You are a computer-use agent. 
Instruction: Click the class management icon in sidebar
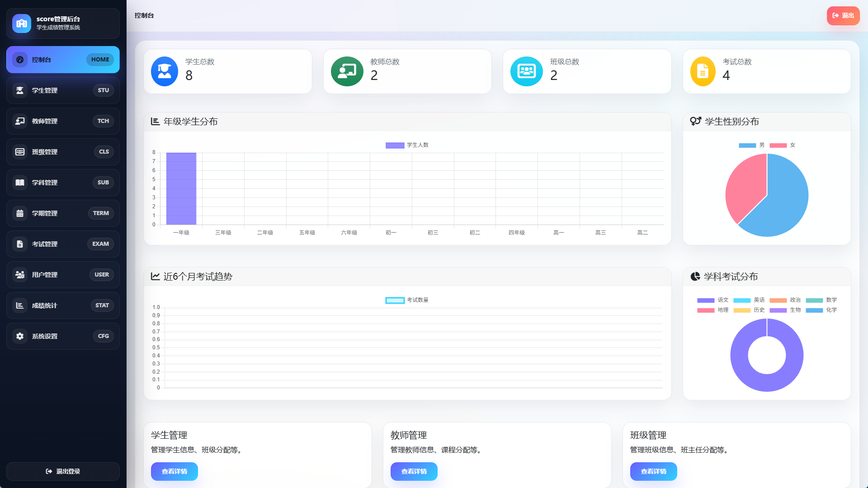point(20,152)
